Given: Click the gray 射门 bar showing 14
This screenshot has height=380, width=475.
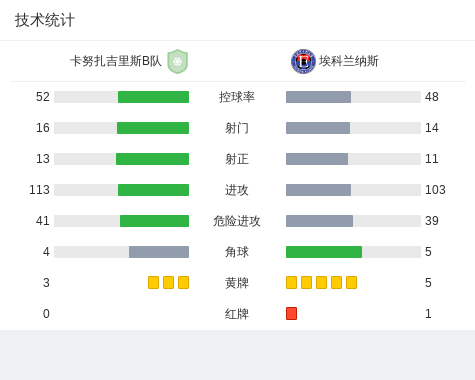Looking at the screenshot, I should (318, 128).
